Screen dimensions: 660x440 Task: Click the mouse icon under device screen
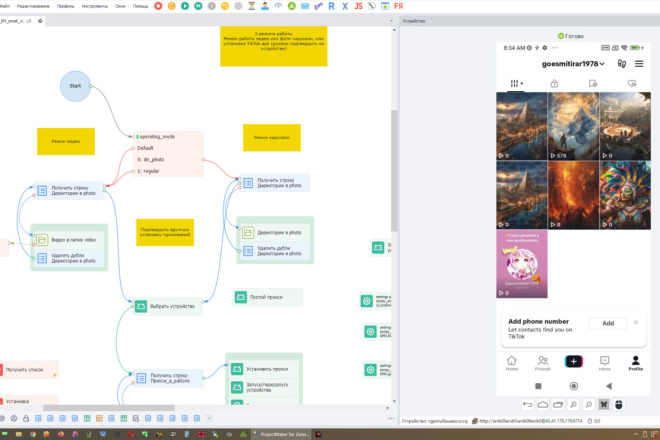619,405
